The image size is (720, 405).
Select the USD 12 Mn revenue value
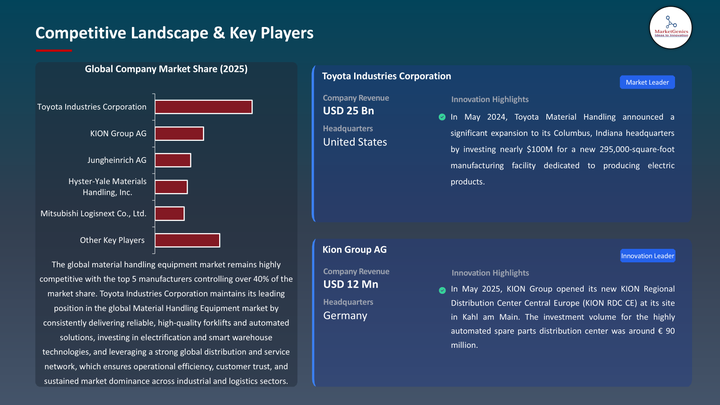[x=349, y=284]
